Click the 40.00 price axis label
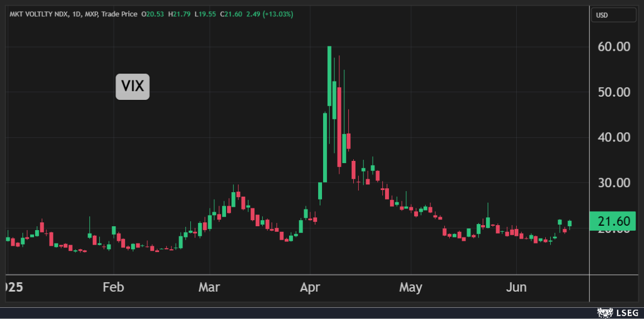 coord(613,137)
